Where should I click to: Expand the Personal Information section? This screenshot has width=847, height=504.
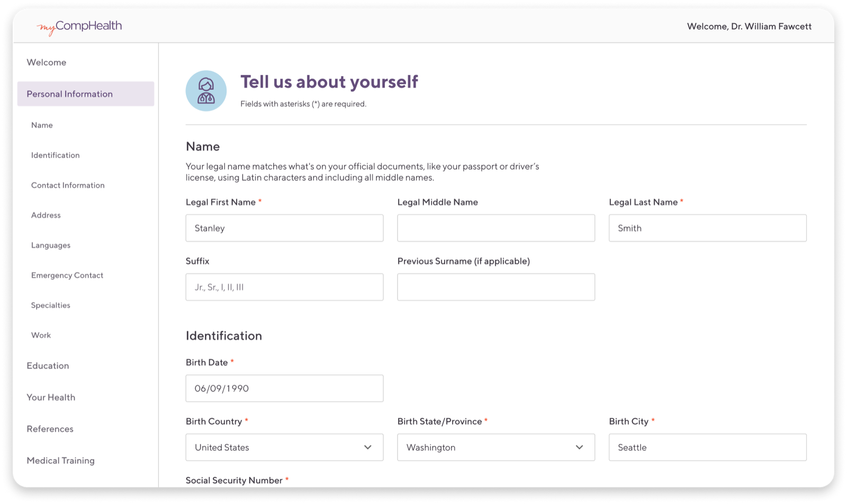click(x=69, y=94)
